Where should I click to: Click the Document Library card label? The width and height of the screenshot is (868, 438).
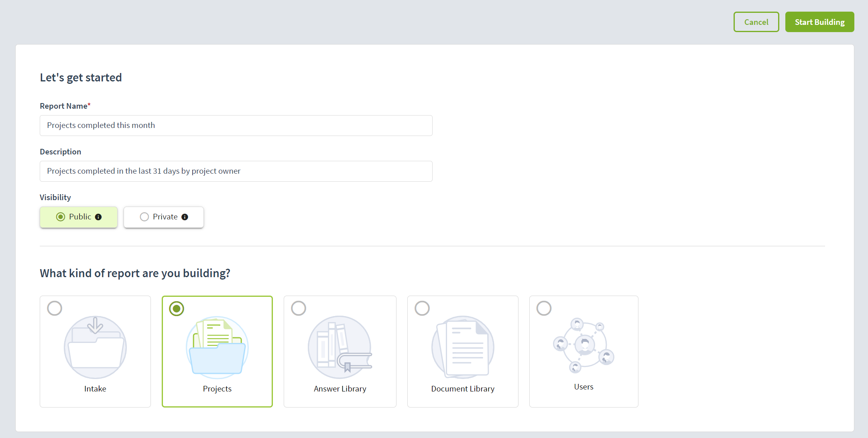pos(463,389)
